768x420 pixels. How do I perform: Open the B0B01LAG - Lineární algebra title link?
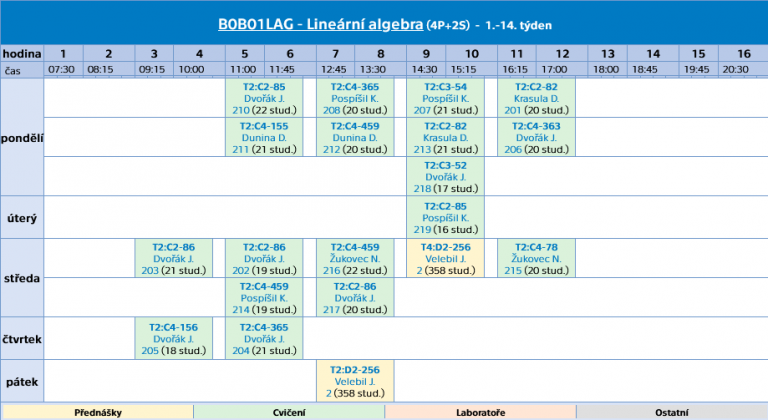[x=320, y=25]
